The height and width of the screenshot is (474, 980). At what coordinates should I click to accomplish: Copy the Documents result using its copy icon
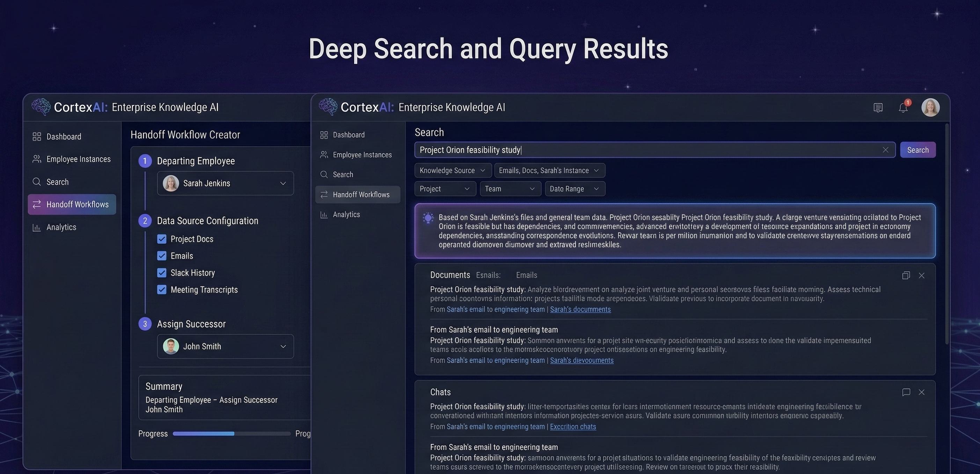906,275
